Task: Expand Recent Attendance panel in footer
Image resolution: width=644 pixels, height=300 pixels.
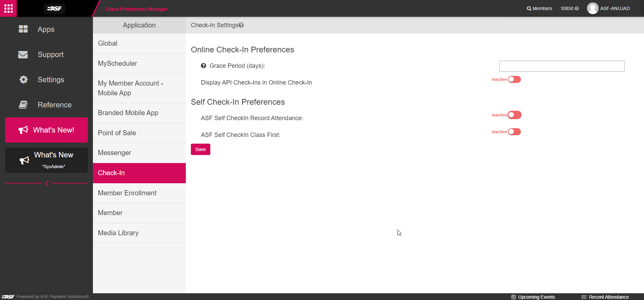Action: pos(605,297)
